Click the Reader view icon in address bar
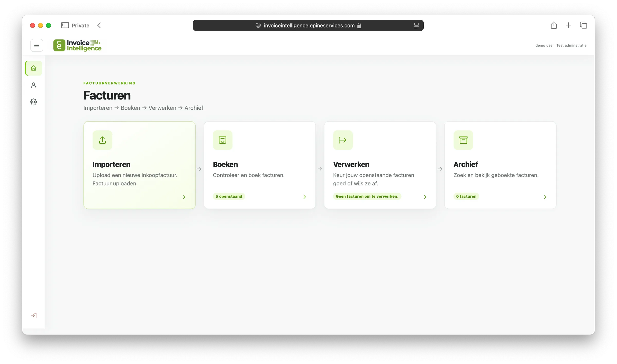This screenshot has height=364, width=617. click(416, 25)
